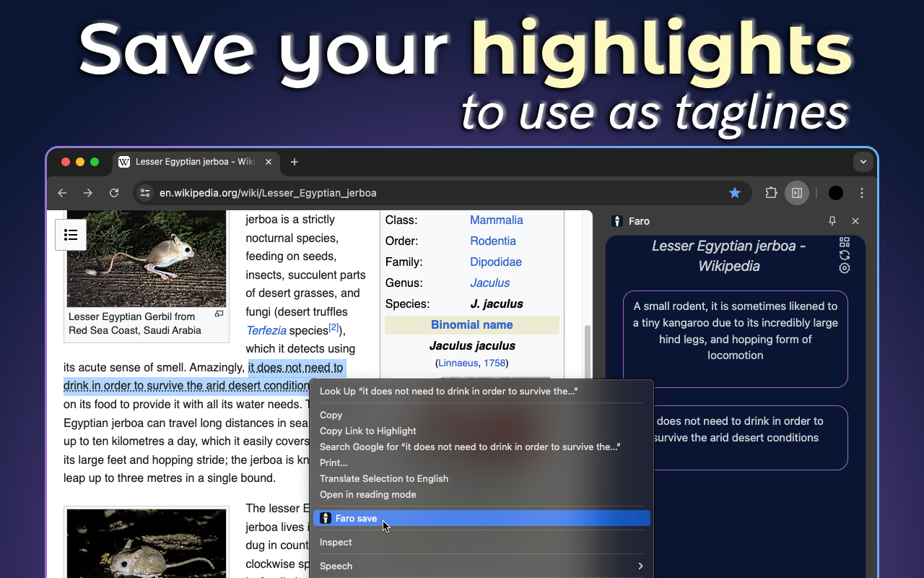The height and width of the screenshot is (578, 924).
Task: Open the Terfezia link
Action: [x=266, y=330]
